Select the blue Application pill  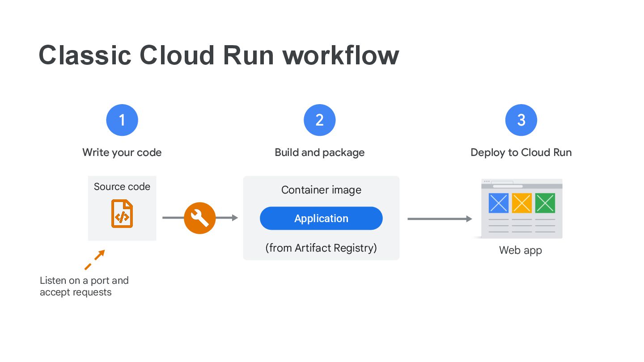(321, 219)
